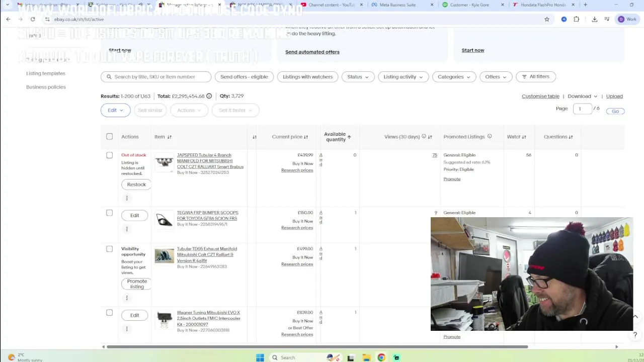644x362 pixels.
Task: Open the Work profile button
Action: pos(627,19)
